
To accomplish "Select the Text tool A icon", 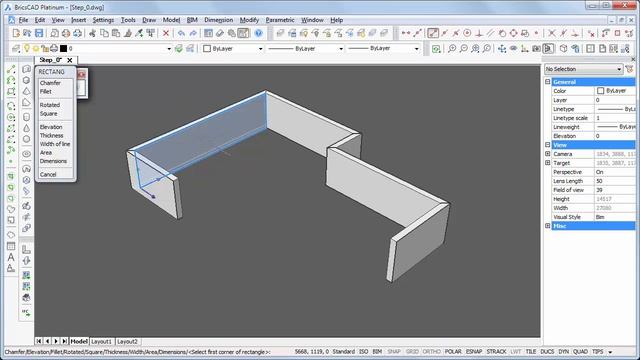I will coord(11,257).
